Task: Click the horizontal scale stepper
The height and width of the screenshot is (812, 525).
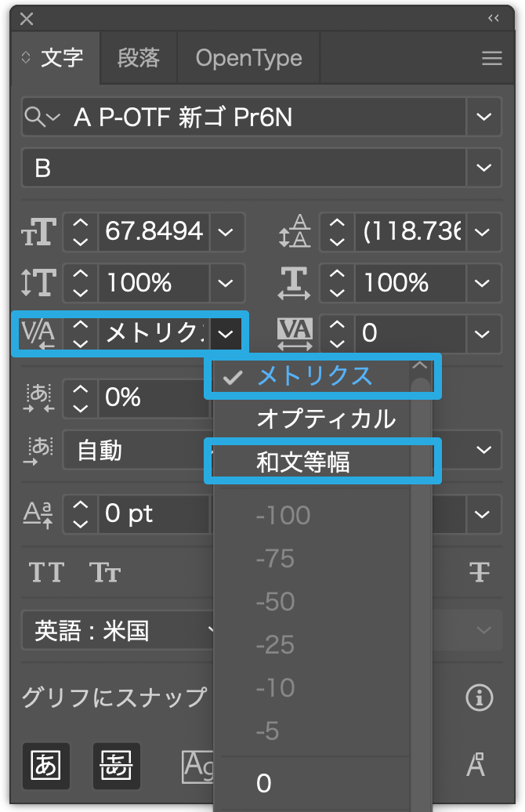Action: (337, 283)
